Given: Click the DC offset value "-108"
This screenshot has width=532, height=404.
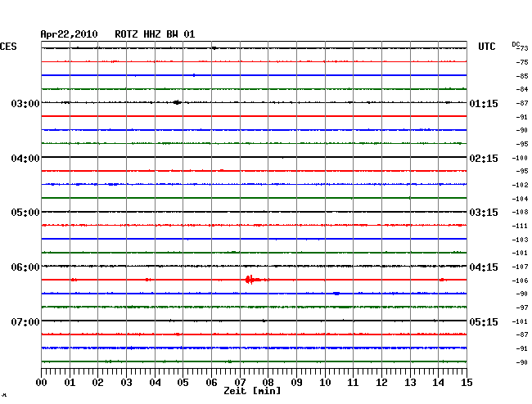Looking at the screenshot, I should 520,212.
